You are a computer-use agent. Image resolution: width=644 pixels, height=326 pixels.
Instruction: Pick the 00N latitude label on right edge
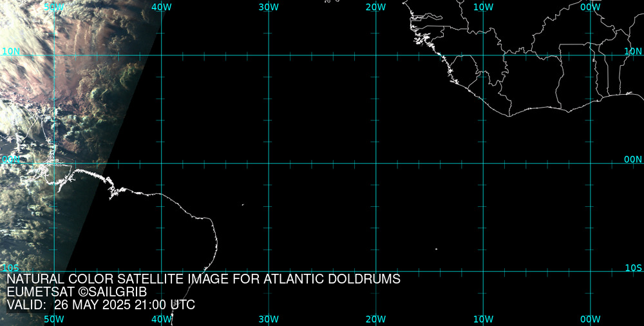[633, 160]
